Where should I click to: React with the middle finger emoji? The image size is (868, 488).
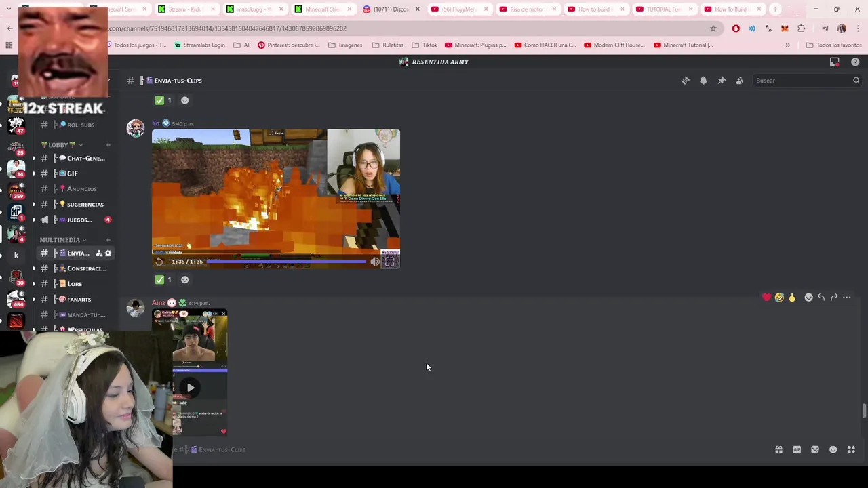(x=791, y=297)
